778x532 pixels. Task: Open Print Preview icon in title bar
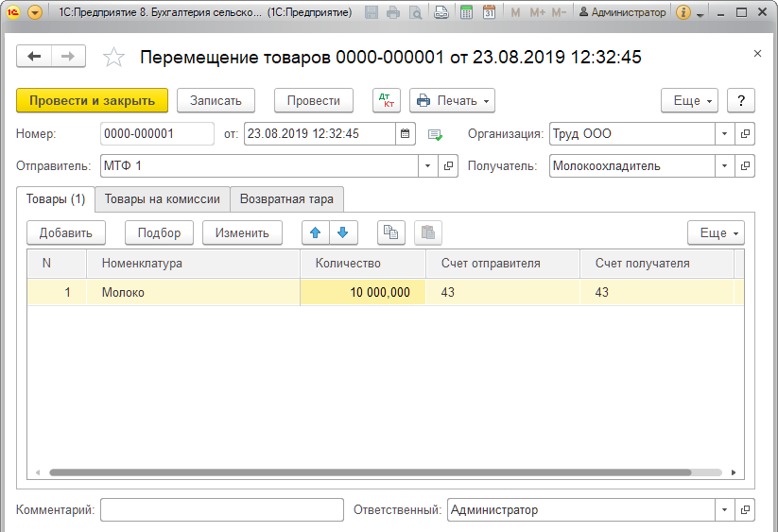pos(415,12)
